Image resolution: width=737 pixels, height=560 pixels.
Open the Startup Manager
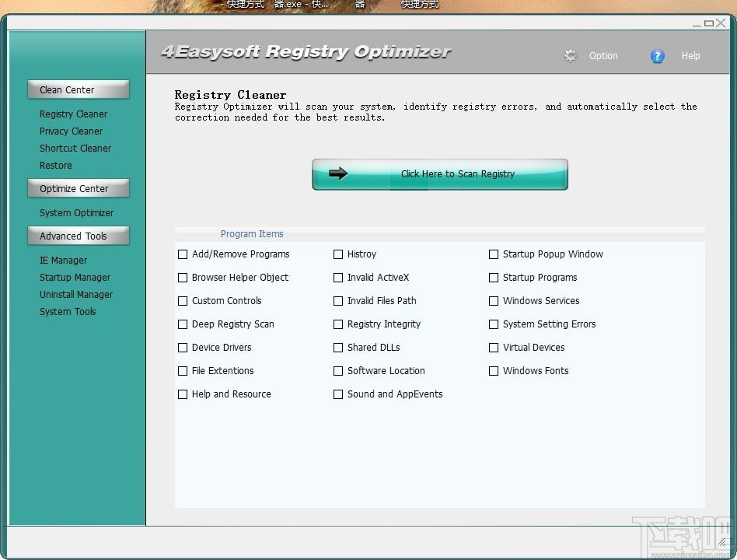point(74,277)
